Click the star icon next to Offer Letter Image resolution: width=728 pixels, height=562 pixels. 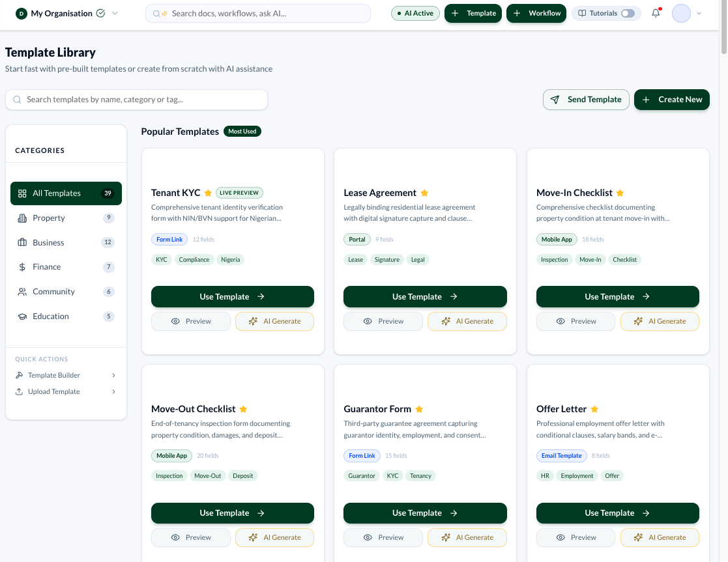[594, 409]
